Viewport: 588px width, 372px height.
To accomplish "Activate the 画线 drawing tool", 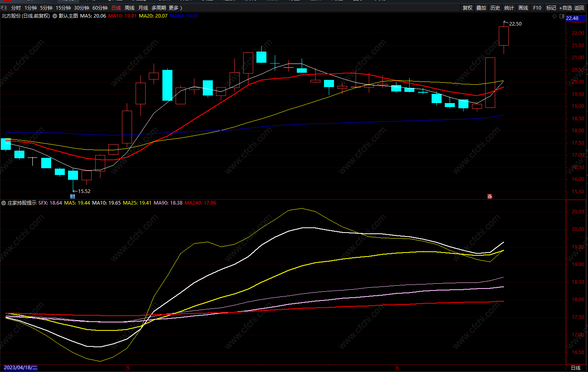I will pos(523,8).
